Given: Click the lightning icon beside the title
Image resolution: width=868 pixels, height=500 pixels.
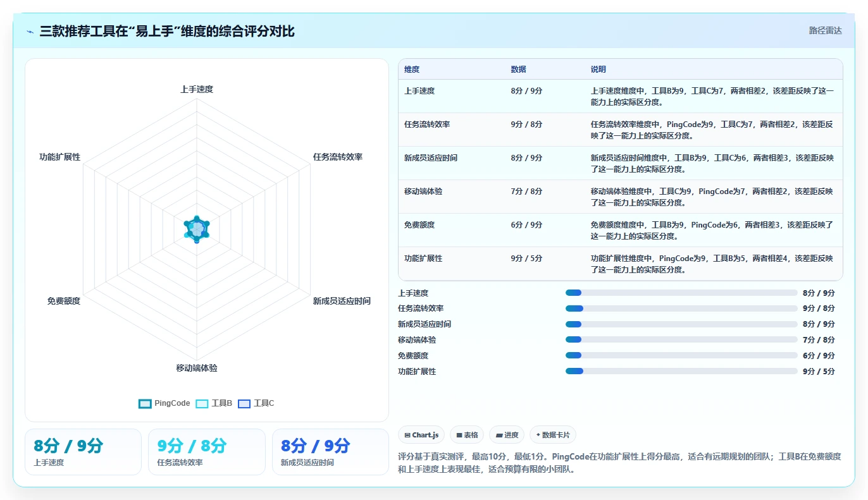Looking at the screenshot, I should 30,31.
